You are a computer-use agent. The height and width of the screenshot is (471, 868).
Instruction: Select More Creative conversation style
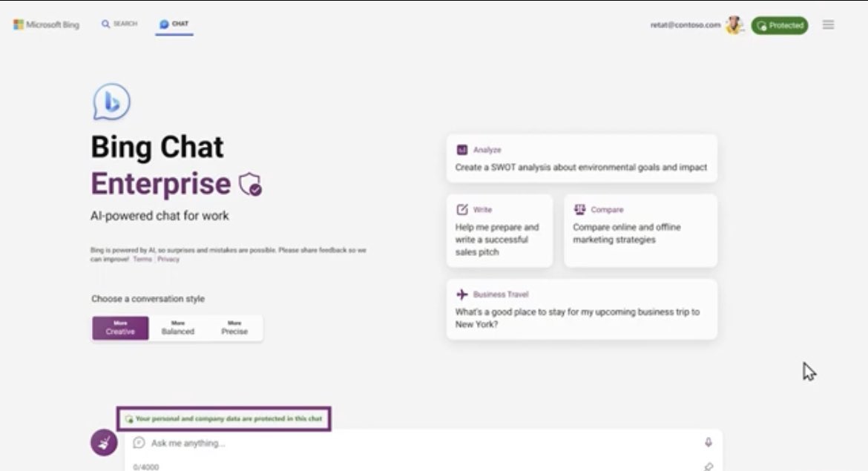[120, 328]
